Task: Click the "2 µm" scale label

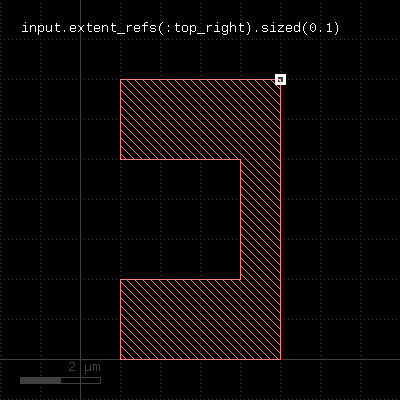Action: point(84,367)
